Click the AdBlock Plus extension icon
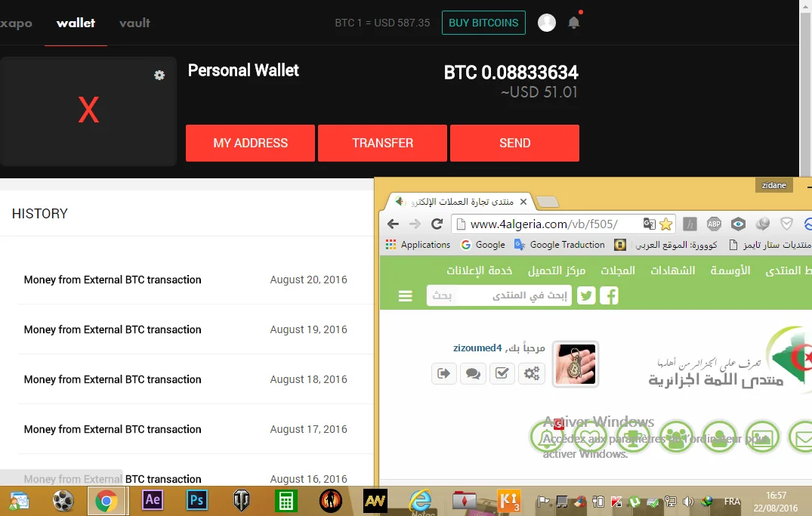This screenshot has height=516, width=812. coord(714,224)
